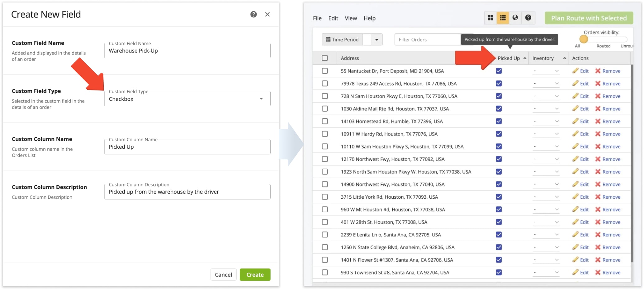644x290 pixels.
Task: Open Inventory dropdown for 401 W 28th St
Action: 546,222
